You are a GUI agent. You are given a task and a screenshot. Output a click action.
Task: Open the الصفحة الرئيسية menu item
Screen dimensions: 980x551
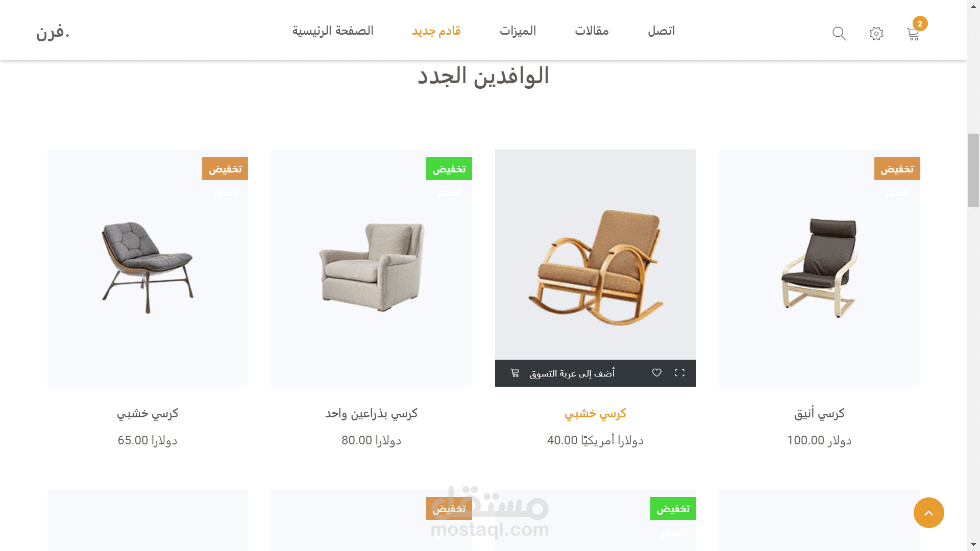(x=333, y=31)
